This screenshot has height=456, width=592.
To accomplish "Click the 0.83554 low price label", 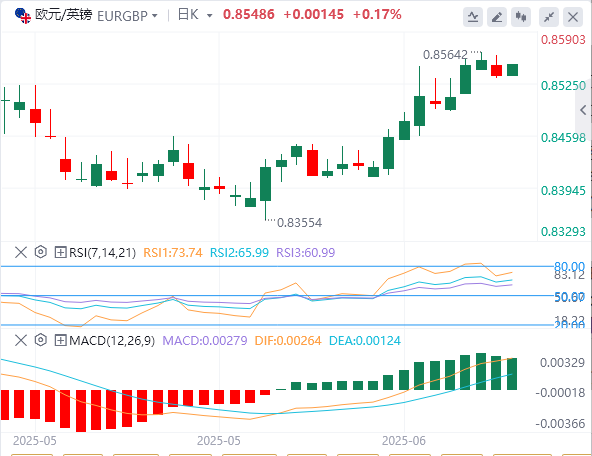I will point(299,223).
